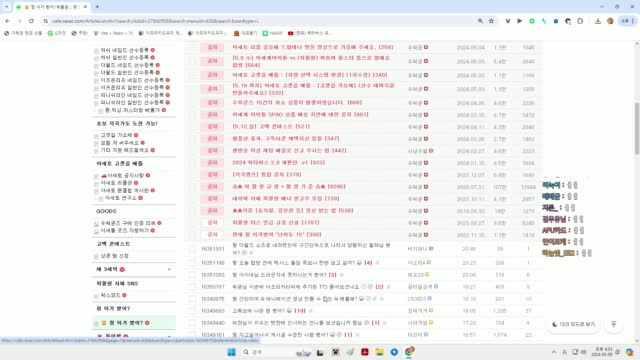
Task: Tick the checkbox of the 17:23 post row
Action: pyautogui.click(x=192, y=323)
